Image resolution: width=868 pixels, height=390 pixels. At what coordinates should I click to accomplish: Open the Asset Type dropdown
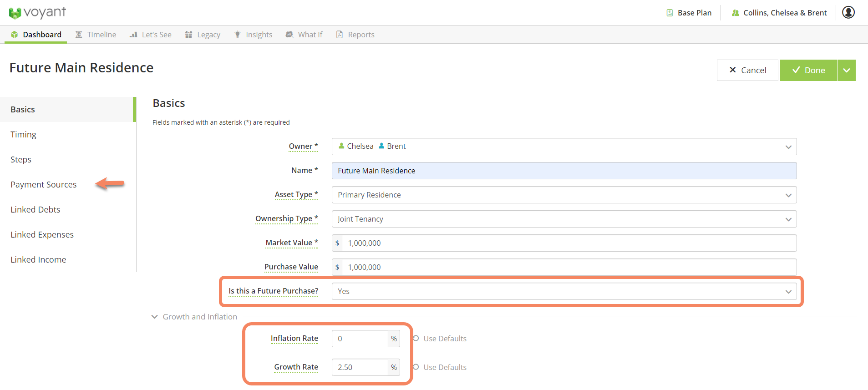[564, 195]
